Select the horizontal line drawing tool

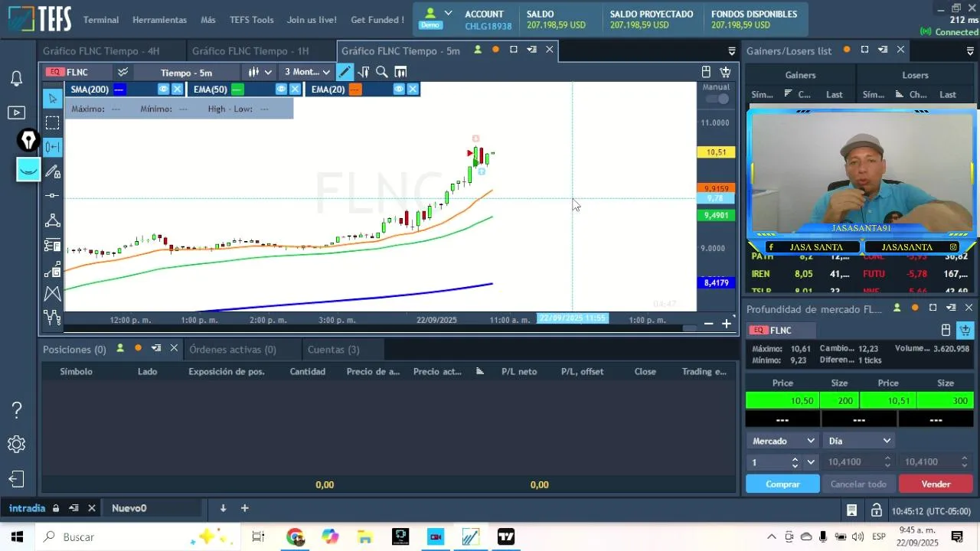click(x=52, y=196)
